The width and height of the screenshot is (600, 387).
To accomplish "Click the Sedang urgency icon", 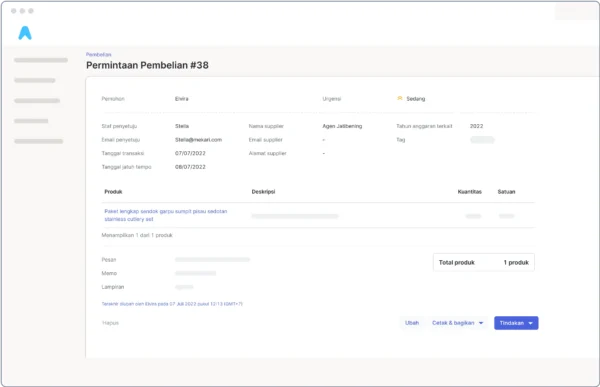I will coord(399,98).
